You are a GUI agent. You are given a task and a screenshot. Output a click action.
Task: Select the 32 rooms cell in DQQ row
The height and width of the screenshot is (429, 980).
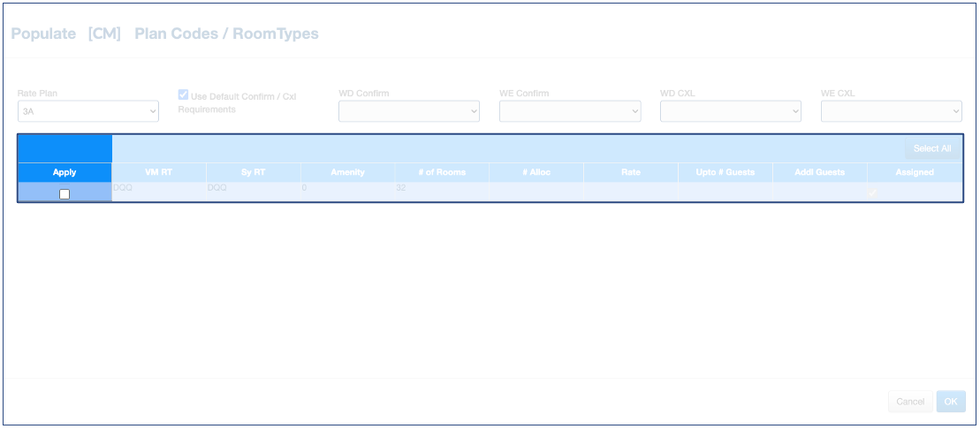click(401, 188)
